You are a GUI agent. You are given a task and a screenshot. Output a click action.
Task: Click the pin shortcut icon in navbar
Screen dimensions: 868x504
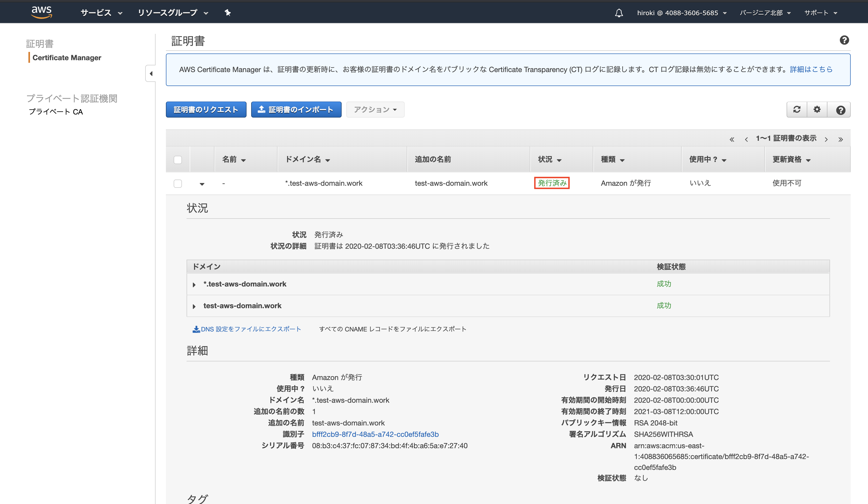(x=228, y=13)
